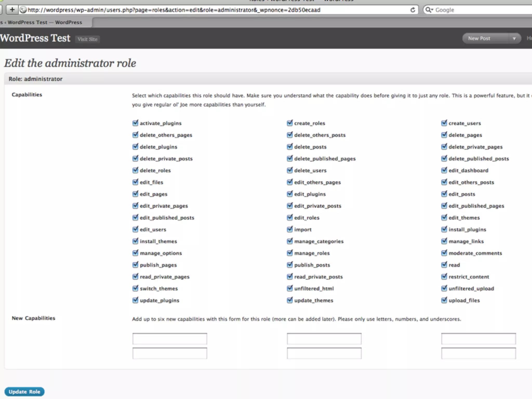Image resolution: width=532 pixels, height=399 pixels.
Task: Disable the manage_options capability
Action: click(135, 253)
